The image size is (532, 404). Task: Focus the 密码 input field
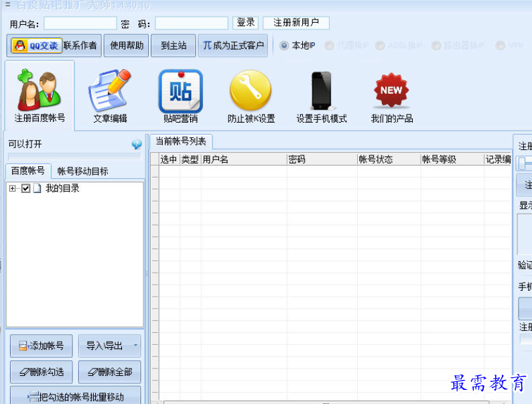192,23
